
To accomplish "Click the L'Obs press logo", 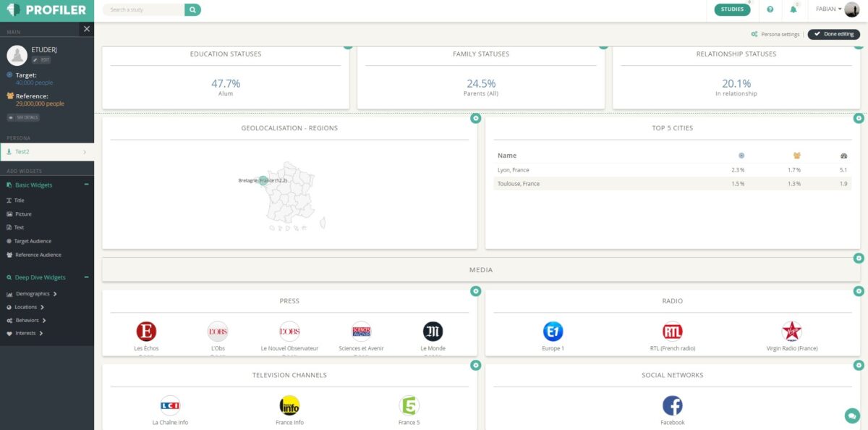I will tap(218, 332).
